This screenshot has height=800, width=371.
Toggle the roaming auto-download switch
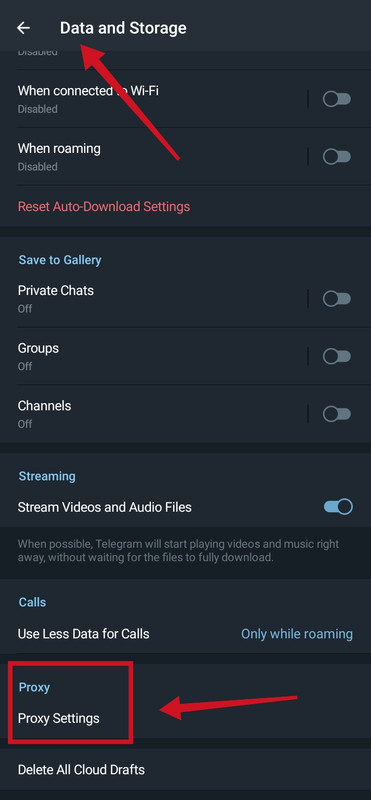pos(337,157)
